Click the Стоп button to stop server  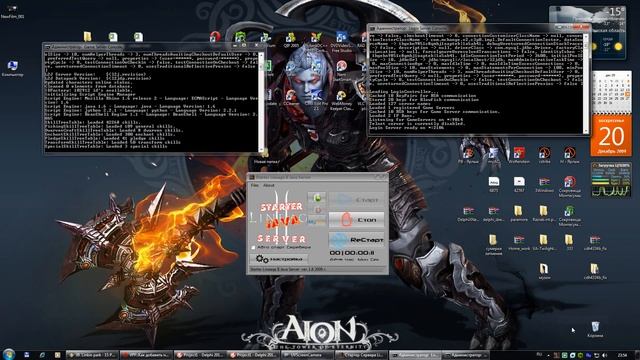point(356,220)
